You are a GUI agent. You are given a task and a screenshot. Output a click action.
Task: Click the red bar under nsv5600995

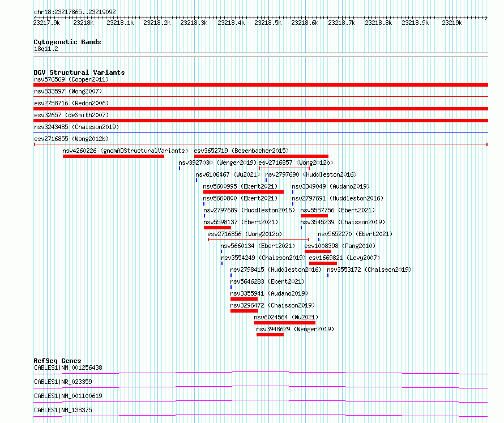244,192
